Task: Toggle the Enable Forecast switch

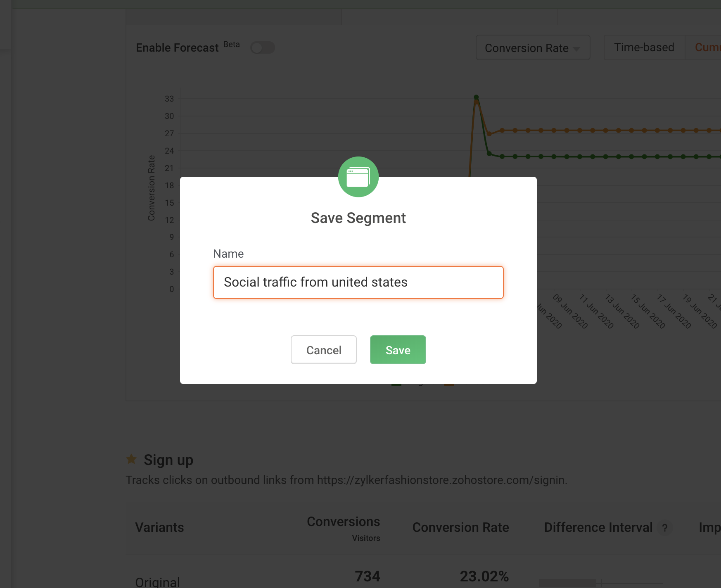Action: click(x=263, y=48)
